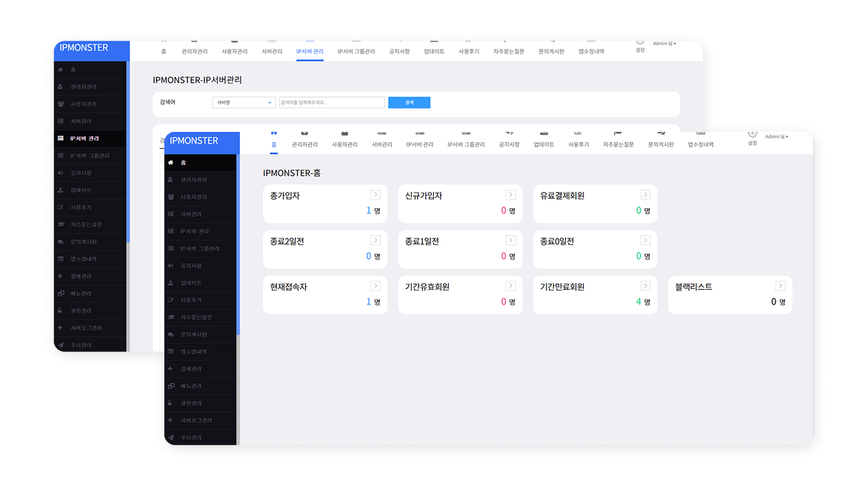Click 메뉴관리 in the back window sidebar
868x486 pixels.
pos(90,293)
